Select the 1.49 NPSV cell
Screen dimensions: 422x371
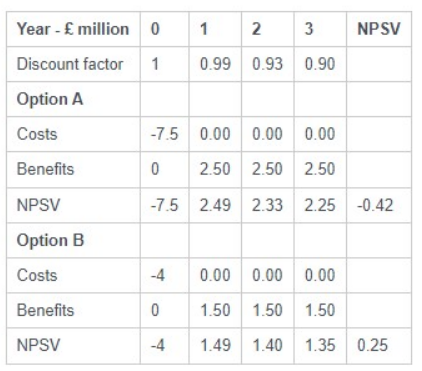click(x=215, y=345)
